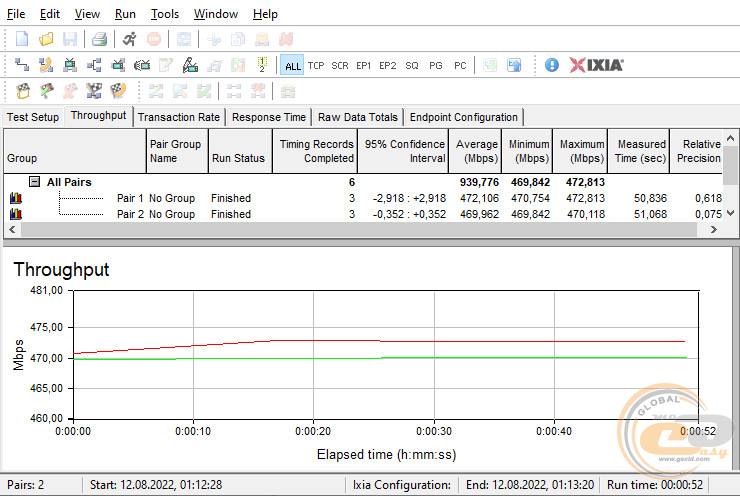The height and width of the screenshot is (496, 740).
Task: Click the Print icon in toolbar
Action: pos(99,40)
